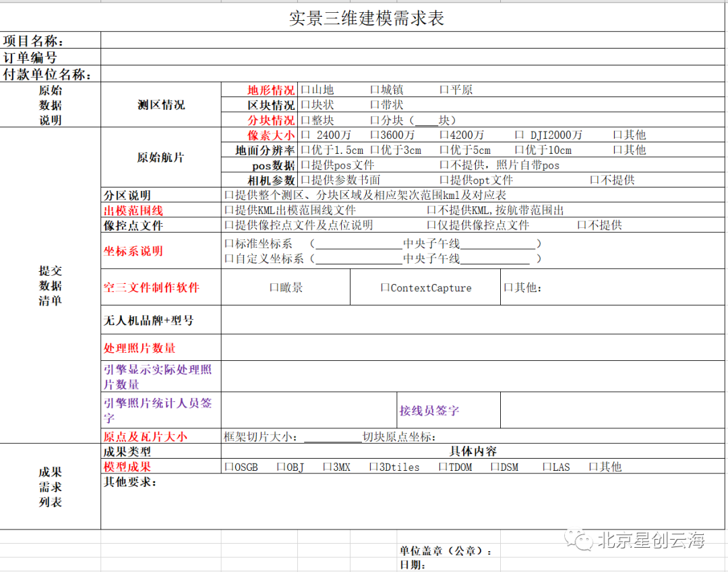Check the 带状 block option
The height and width of the screenshot is (572, 728).
tap(375, 105)
